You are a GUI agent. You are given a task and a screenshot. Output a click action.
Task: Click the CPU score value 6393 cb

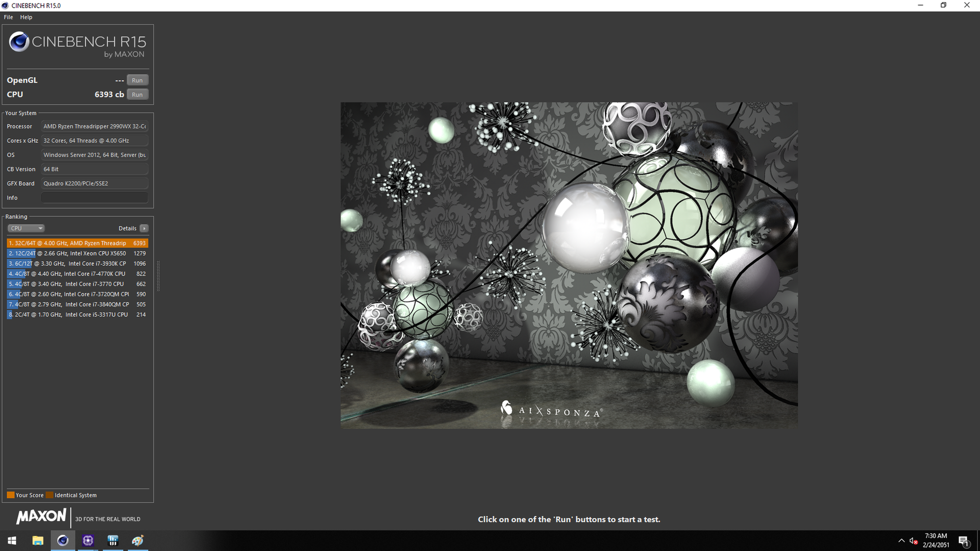coord(109,94)
